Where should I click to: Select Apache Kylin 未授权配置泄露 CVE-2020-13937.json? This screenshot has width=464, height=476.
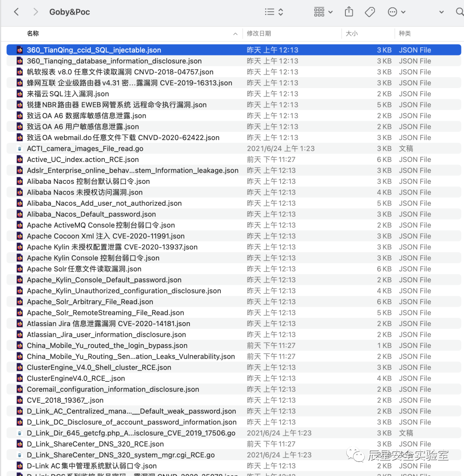[234, 247]
